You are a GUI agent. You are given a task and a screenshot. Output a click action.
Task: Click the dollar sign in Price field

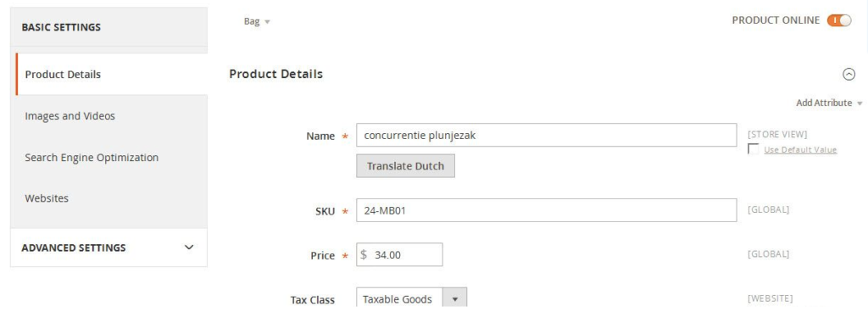(364, 255)
